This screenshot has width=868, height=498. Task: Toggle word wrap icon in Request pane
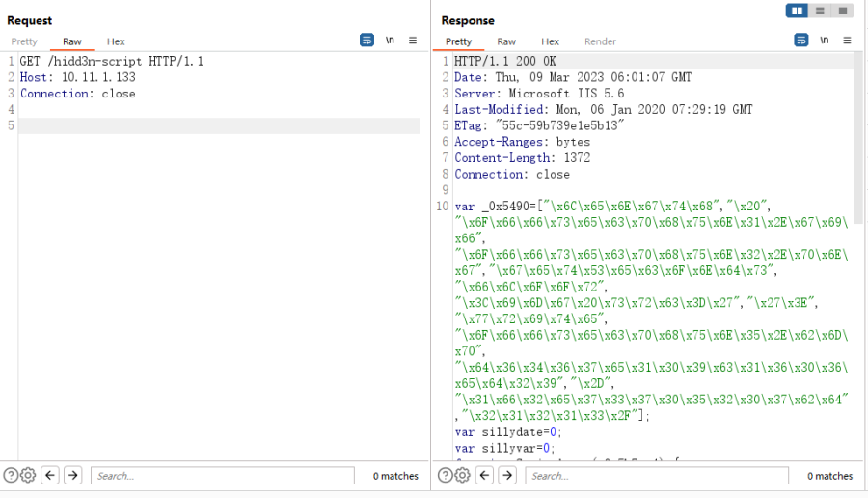pos(366,40)
